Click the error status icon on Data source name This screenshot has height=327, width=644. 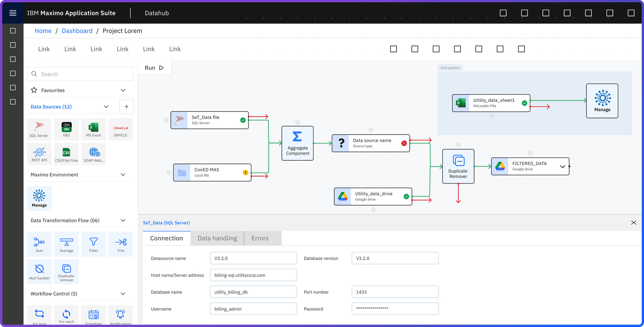404,143
